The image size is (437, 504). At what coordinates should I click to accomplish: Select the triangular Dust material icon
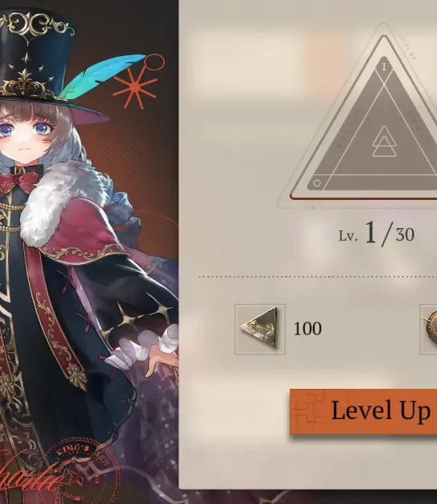pyautogui.click(x=260, y=329)
